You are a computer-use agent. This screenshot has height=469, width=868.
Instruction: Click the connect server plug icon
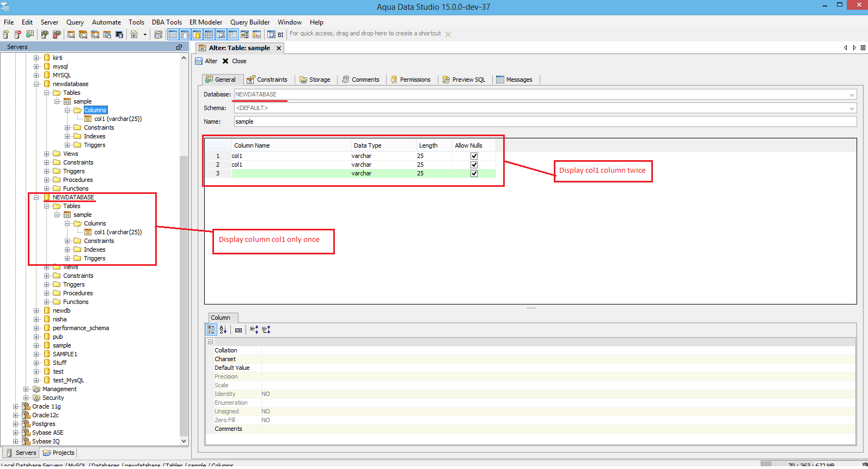pyautogui.click(x=45, y=34)
